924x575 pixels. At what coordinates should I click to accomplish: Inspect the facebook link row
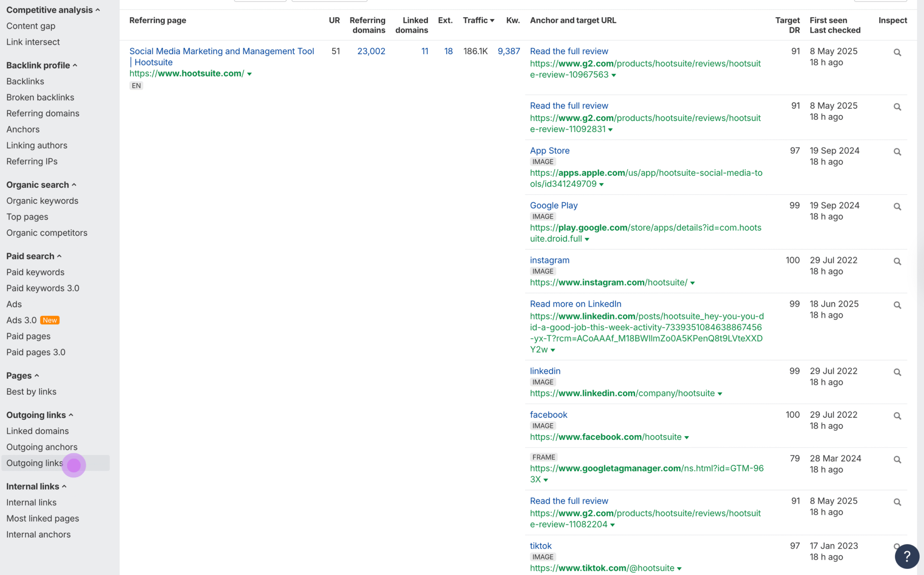pyautogui.click(x=897, y=416)
